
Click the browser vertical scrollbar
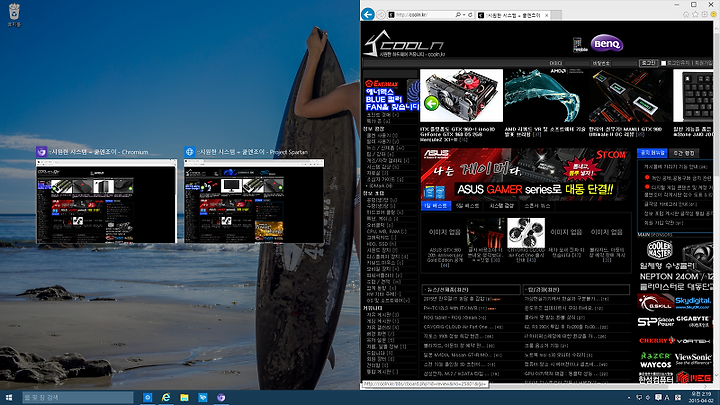tap(717, 202)
